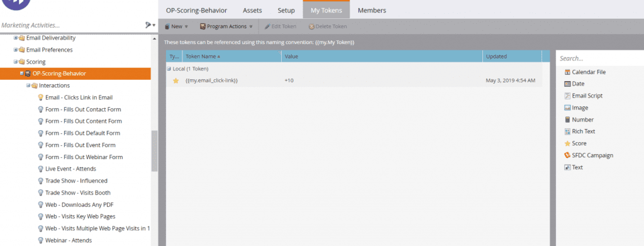Click lightbulb icon for Web - Visits Key Web Pages
644x246 pixels.
[41, 216]
